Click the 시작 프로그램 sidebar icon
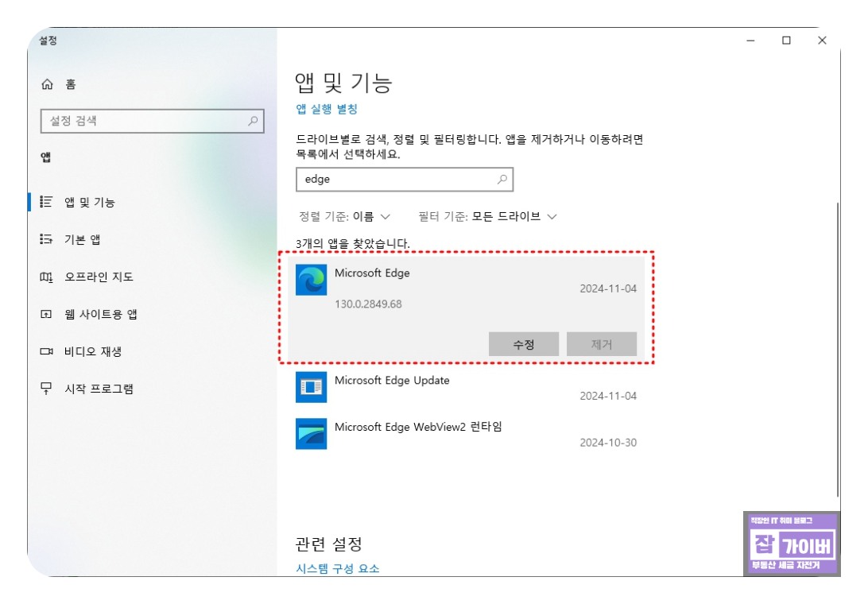868x604 pixels. (46, 389)
